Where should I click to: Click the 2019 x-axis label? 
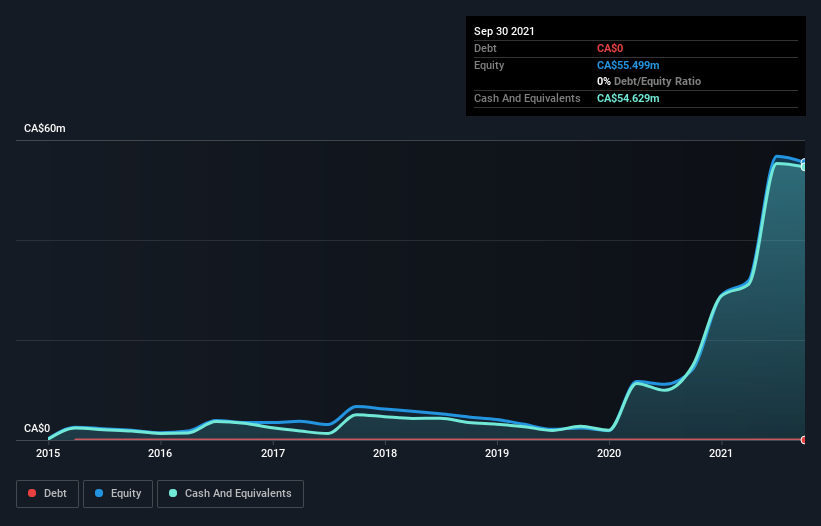497,453
